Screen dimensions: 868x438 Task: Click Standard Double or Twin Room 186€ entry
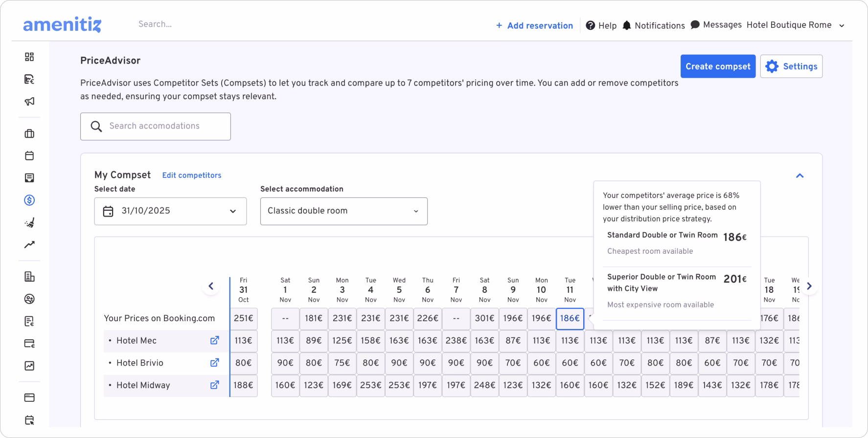tap(677, 243)
